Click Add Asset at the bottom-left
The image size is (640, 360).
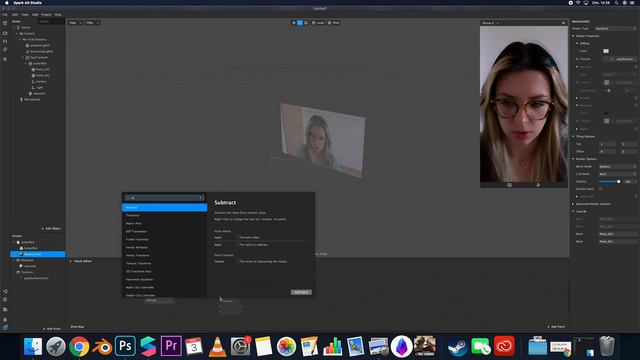(52, 329)
